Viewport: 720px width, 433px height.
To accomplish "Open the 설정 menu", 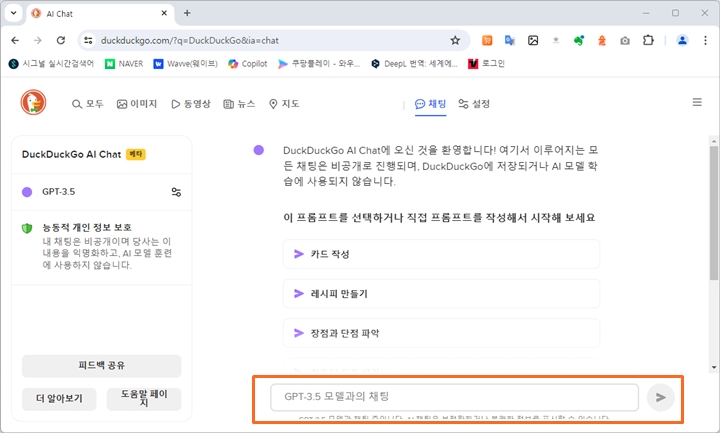I will 474,104.
